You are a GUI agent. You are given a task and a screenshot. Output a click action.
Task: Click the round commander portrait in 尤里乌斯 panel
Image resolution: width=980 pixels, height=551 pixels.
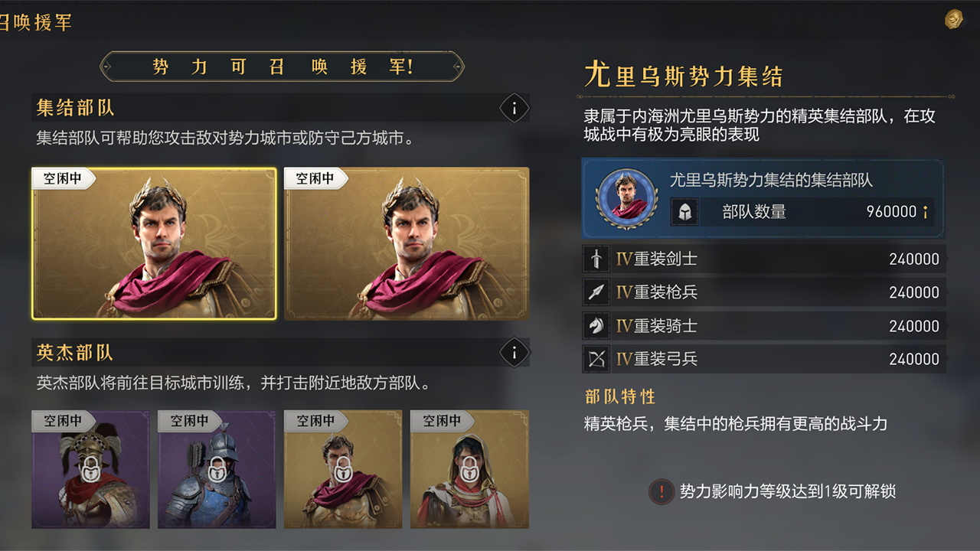(x=627, y=199)
